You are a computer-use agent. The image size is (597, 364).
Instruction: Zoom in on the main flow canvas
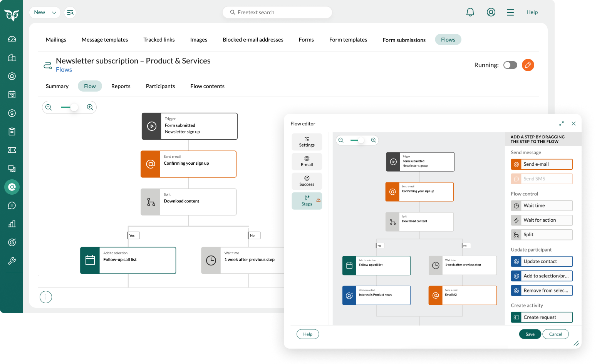(x=90, y=107)
